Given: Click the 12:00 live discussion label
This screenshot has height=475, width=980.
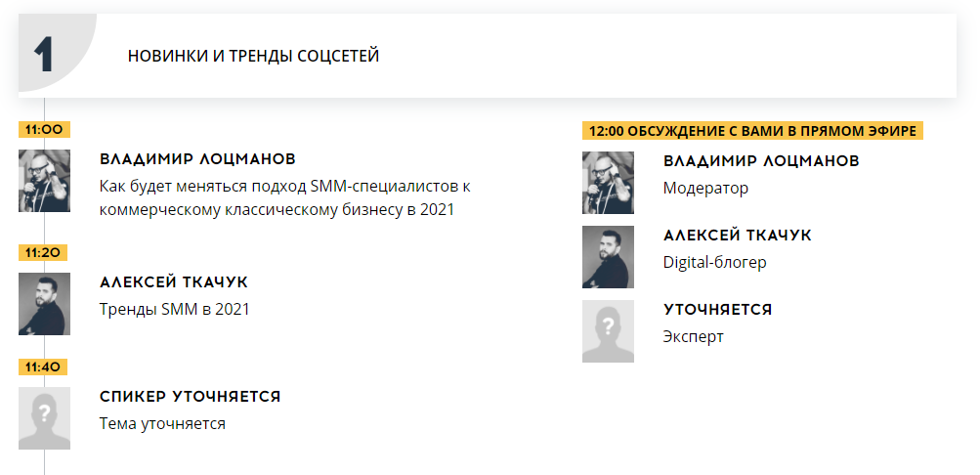Looking at the screenshot, I should point(752,130).
